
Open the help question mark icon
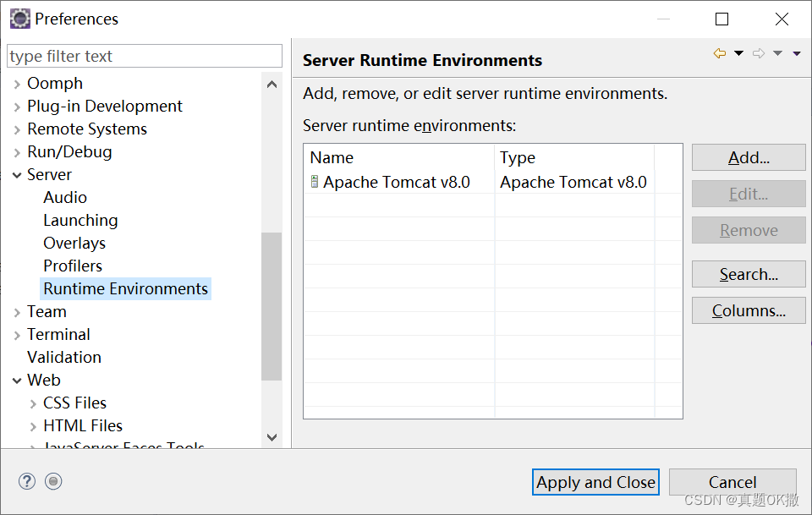pos(27,481)
